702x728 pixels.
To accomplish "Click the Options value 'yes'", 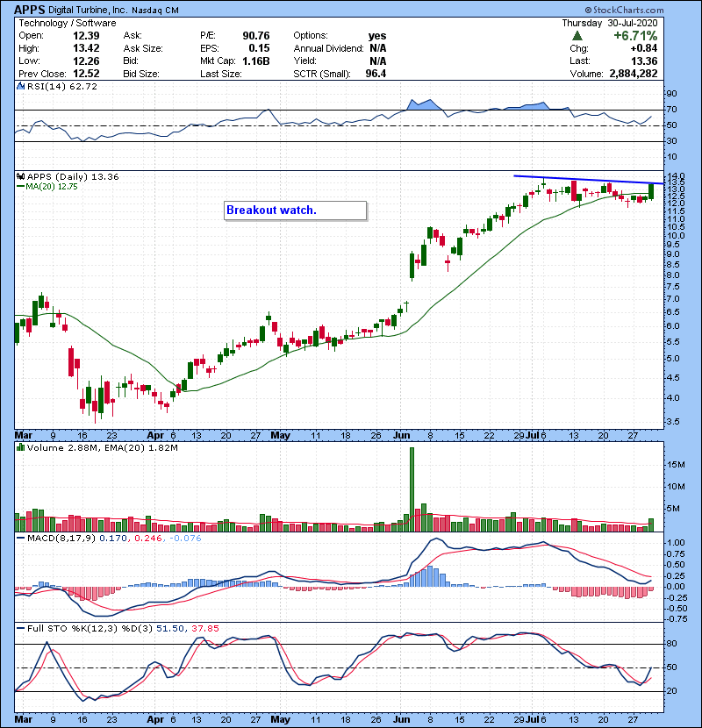I will click(377, 36).
